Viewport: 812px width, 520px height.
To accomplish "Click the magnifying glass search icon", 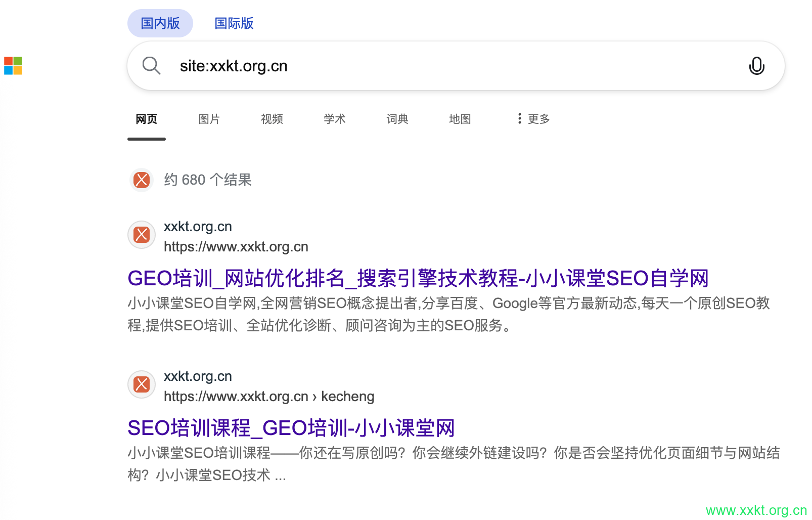I will coord(151,66).
